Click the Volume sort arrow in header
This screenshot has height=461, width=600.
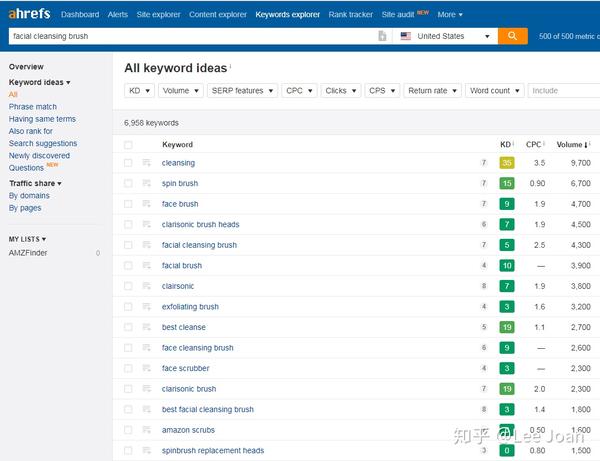coord(585,145)
